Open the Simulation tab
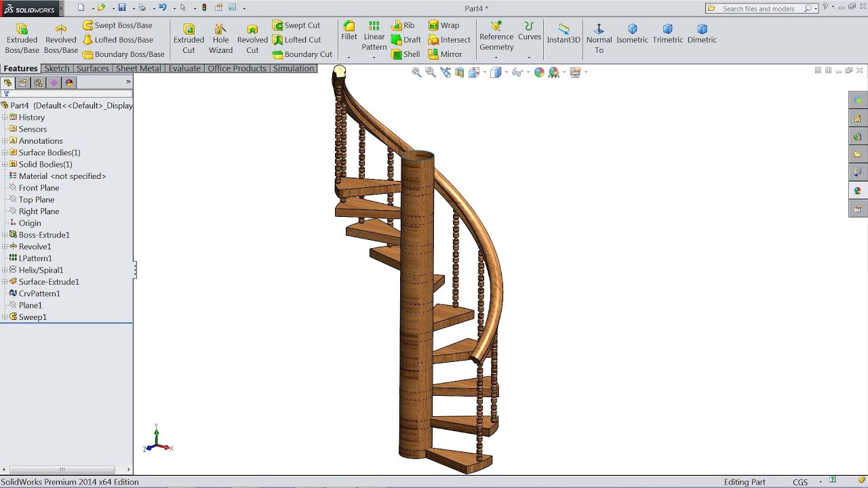The image size is (868, 488). coord(294,68)
